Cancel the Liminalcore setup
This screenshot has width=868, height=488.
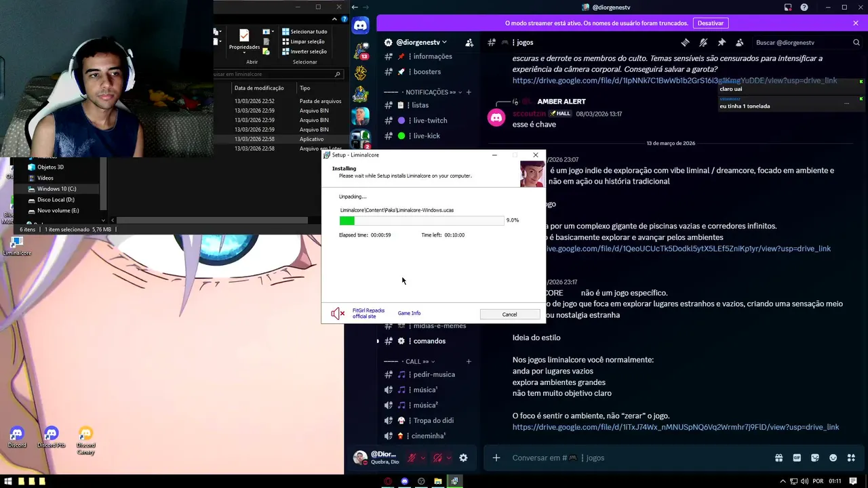(x=509, y=314)
